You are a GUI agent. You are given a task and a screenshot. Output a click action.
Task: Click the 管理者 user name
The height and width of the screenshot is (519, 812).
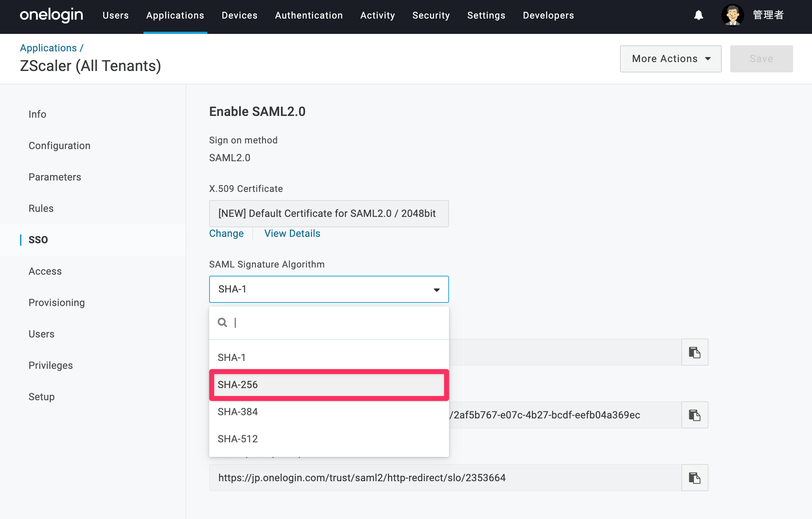click(768, 15)
